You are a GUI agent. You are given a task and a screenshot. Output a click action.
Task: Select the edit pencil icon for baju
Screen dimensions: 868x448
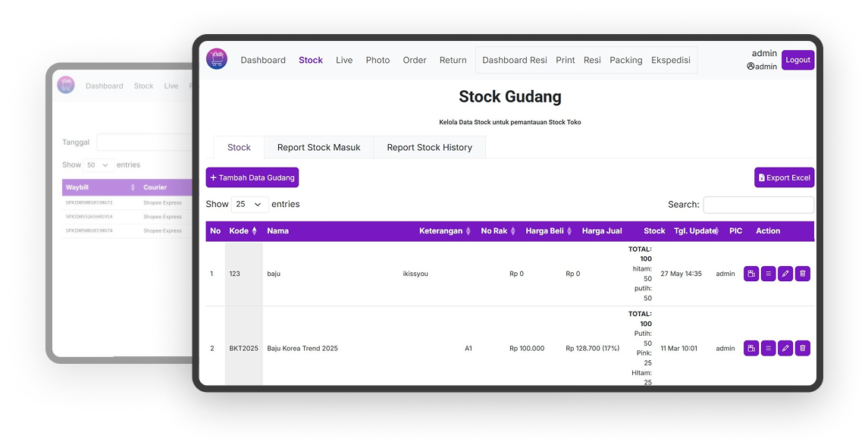(x=785, y=274)
